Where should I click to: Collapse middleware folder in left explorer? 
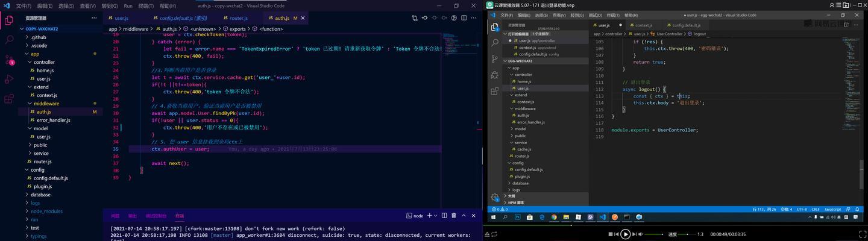click(x=60, y=104)
